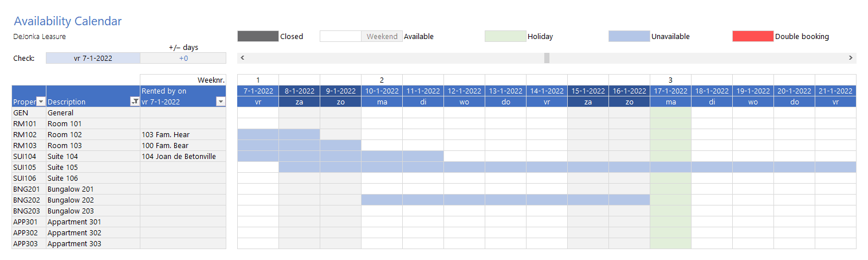Click the scrollbar left arrow
The width and height of the screenshot is (868, 260).
pos(242,58)
